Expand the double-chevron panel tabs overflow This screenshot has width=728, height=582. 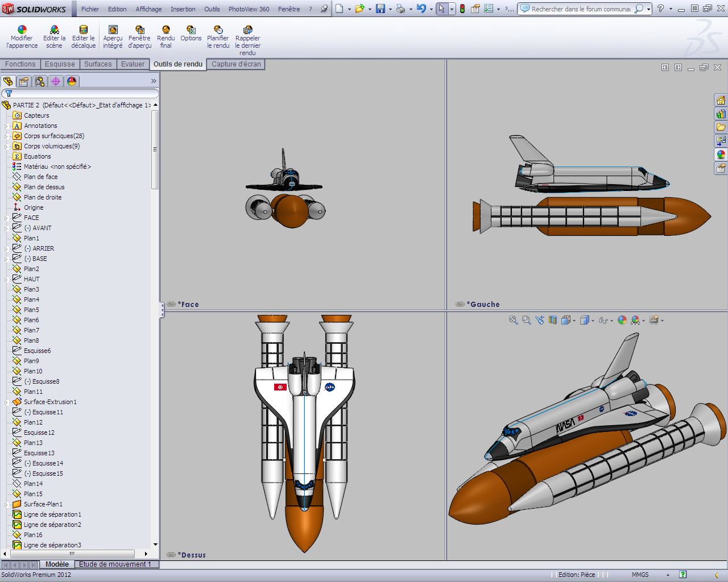pos(154,81)
